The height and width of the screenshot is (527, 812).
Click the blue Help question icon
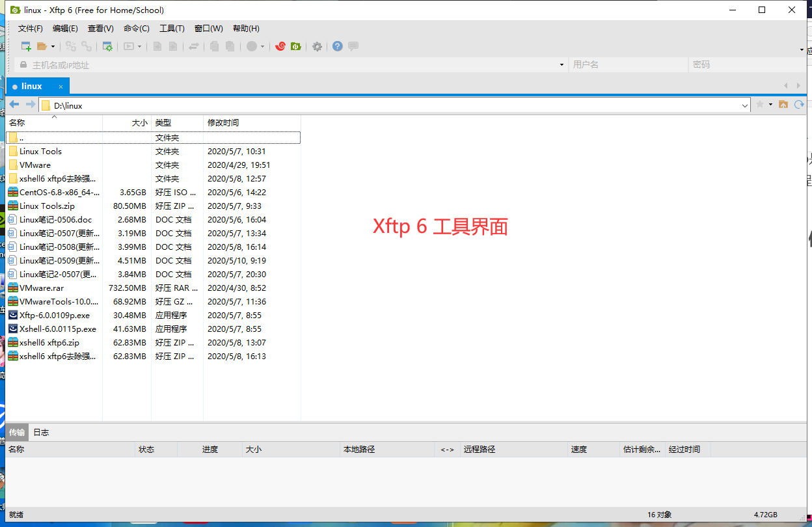coord(338,46)
